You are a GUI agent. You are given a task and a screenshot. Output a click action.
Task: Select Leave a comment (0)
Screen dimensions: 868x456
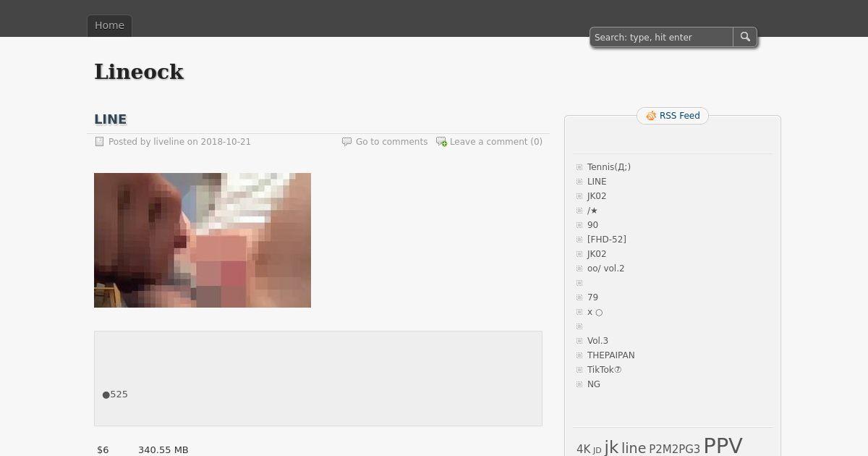click(496, 142)
